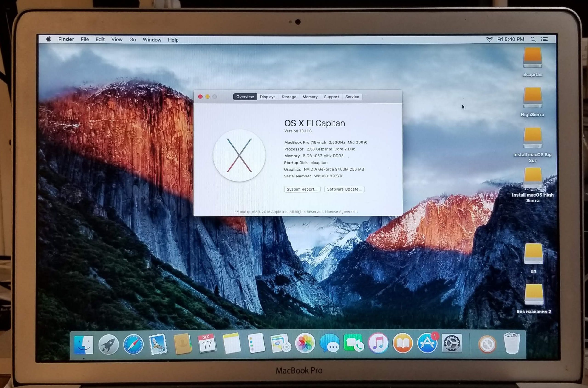Open the License Agreement link

[x=341, y=212]
